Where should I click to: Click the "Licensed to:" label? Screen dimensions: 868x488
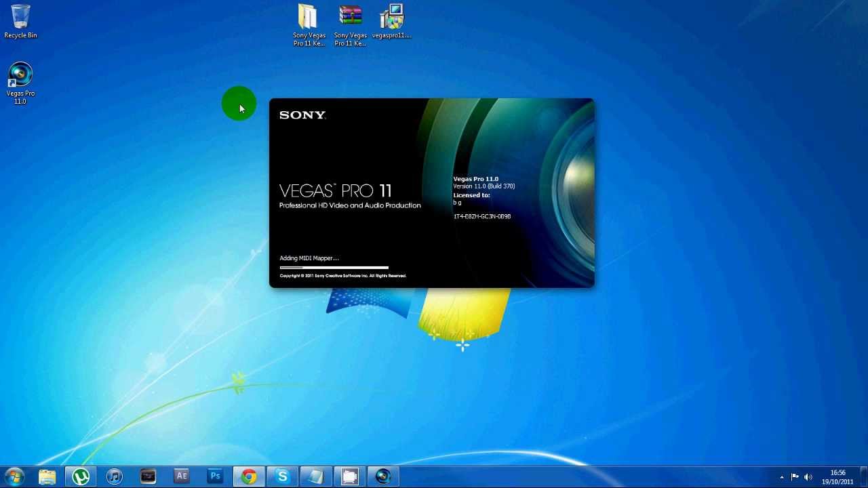coord(471,195)
